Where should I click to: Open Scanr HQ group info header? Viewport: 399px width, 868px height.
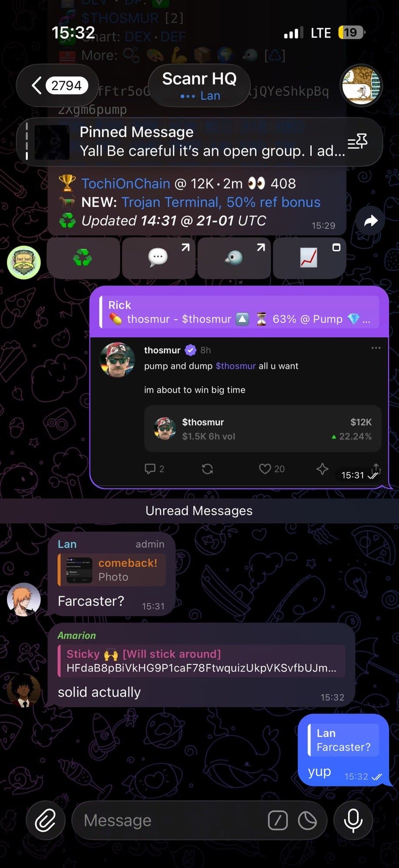(199, 85)
